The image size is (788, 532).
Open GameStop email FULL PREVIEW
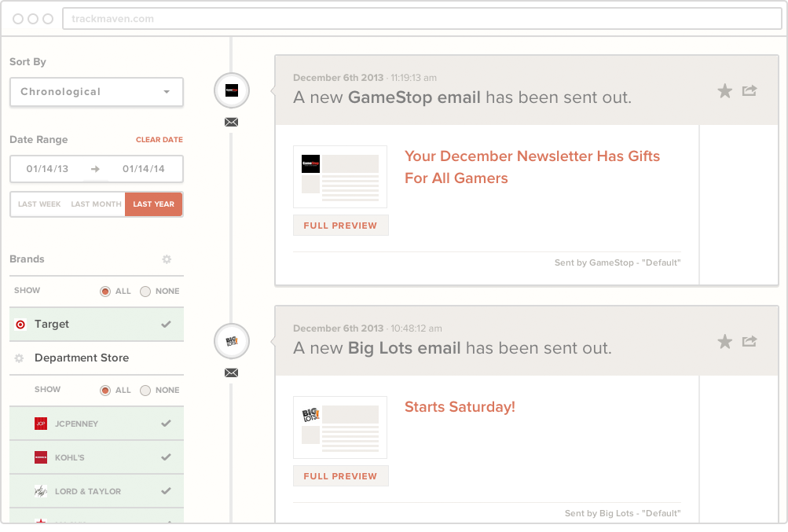pyautogui.click(x=341, y=226)
